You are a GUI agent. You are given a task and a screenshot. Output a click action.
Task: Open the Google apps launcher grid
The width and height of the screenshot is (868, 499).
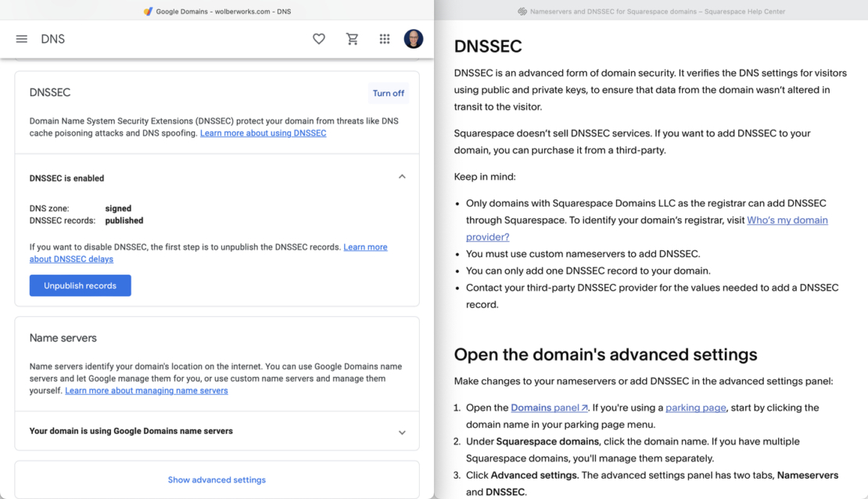pos(384,38)
